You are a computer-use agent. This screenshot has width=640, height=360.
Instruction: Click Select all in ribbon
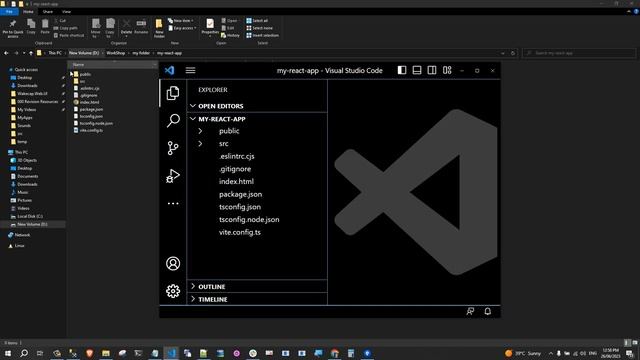(x=257, y=20)
